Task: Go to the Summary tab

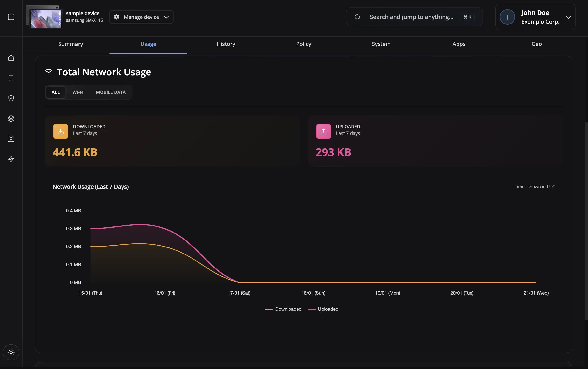Action: tap(70, 44)
